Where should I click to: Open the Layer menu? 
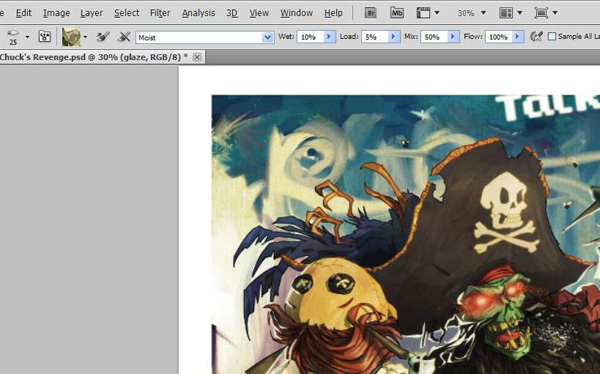(91, 13)
